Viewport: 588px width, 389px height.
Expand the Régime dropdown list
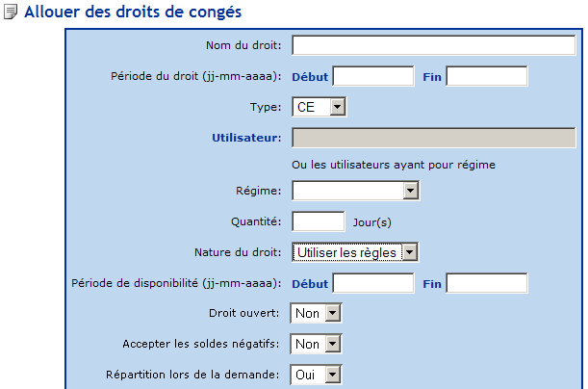pyautogui.click(x=355, y=192)
